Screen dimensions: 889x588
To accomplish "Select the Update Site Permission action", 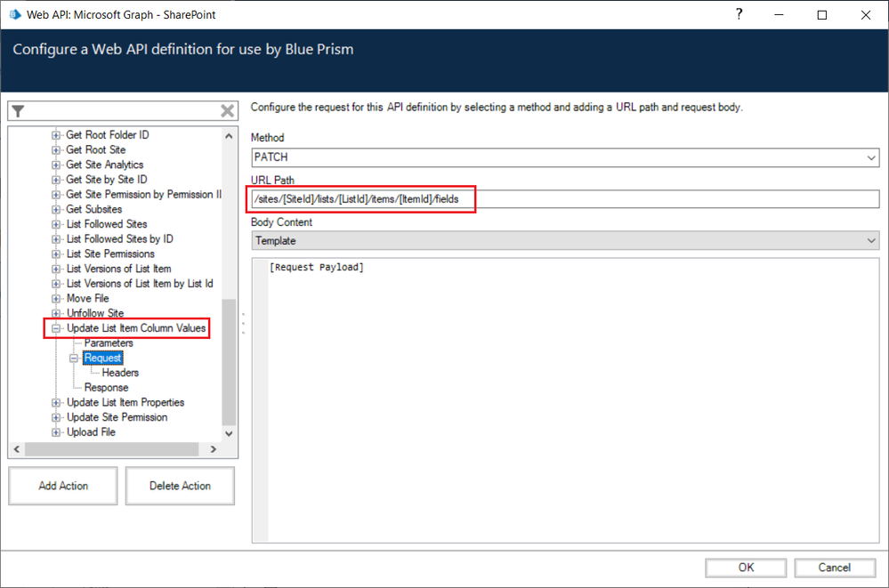I will (117, 417).
